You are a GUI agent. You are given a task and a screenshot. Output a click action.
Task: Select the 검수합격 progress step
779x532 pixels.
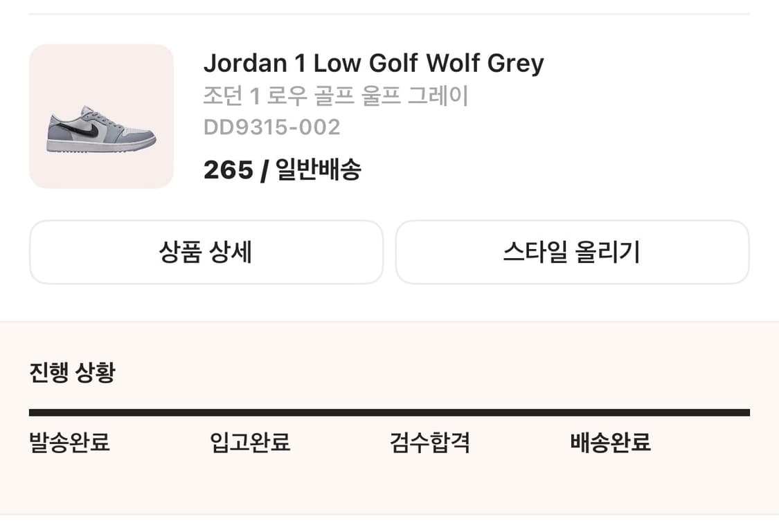click(429, 443)
